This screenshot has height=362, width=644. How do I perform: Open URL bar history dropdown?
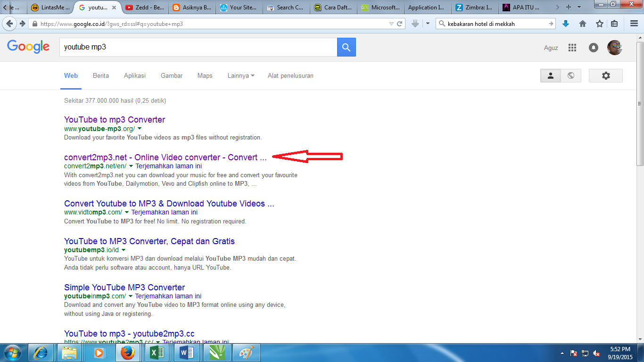(391, 24)
